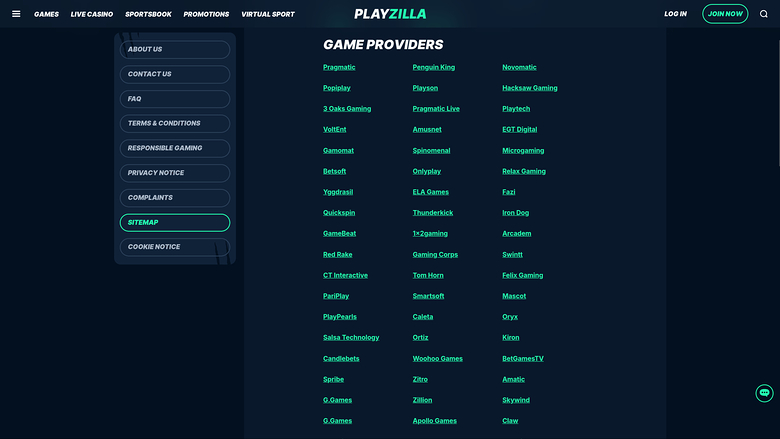Select the Onlyplay link
This screenshot has height=439, width=780.
point(426,172)
